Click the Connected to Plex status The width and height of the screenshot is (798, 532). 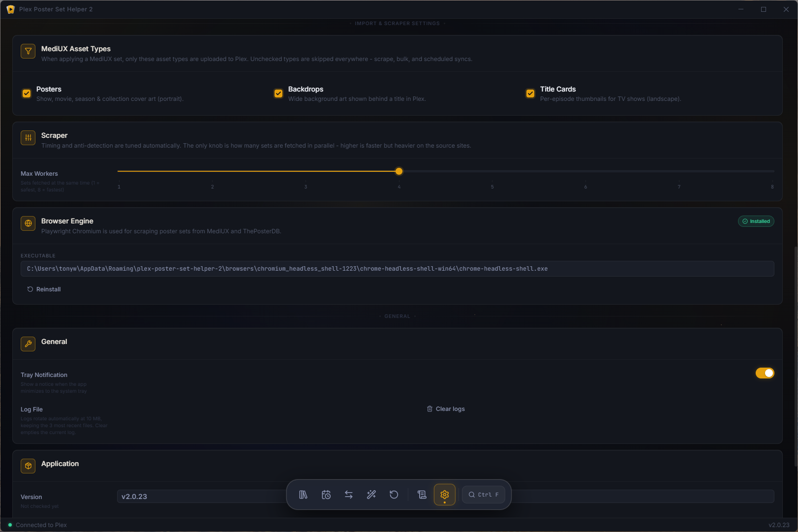point(37,525)
